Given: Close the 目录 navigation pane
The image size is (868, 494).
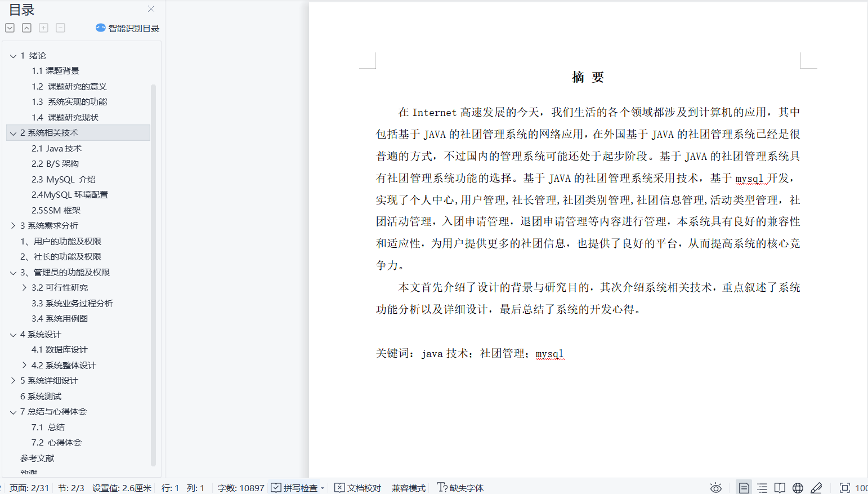Looking at the screenshot, I should tap(151, 8).
